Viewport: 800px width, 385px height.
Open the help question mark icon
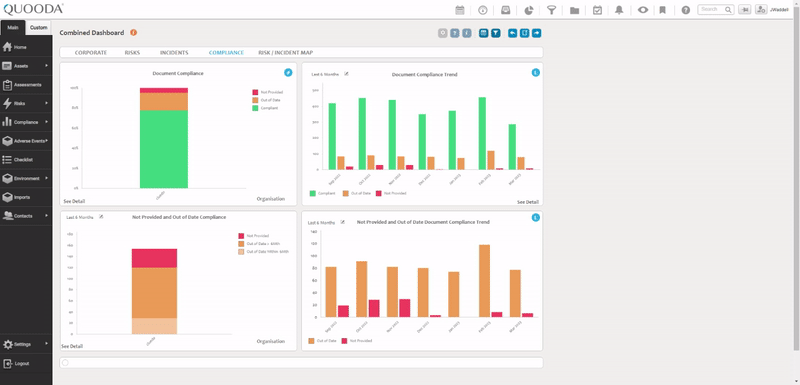686,10
